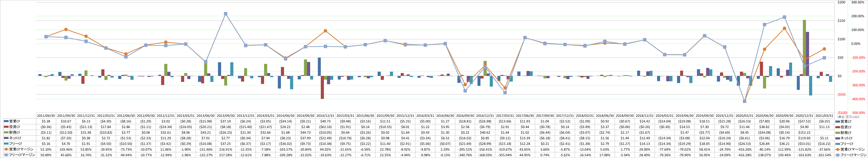
Task: Click the 営業CF value $49.73 for 2014/12/31
Action: pyautogui.click(x=326, y=121)
